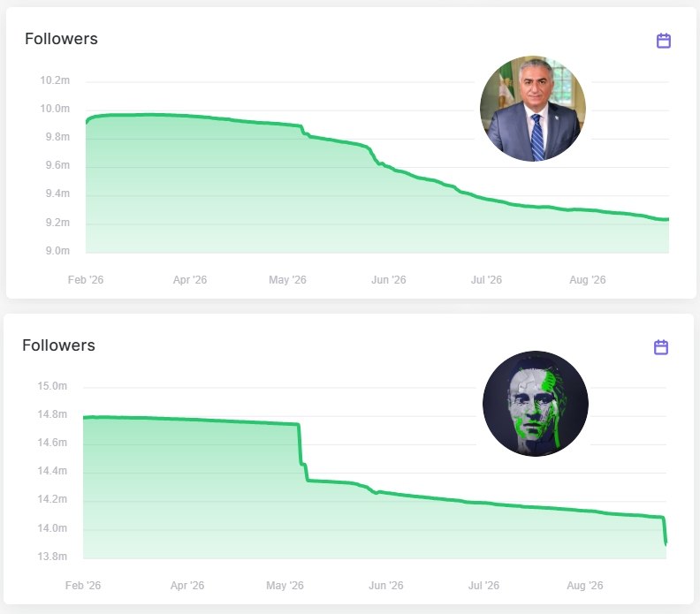Click the 10.2m gridline label on top chart
Image resolution: width=700 pixels, height=614 pixels.
[55, 80]
